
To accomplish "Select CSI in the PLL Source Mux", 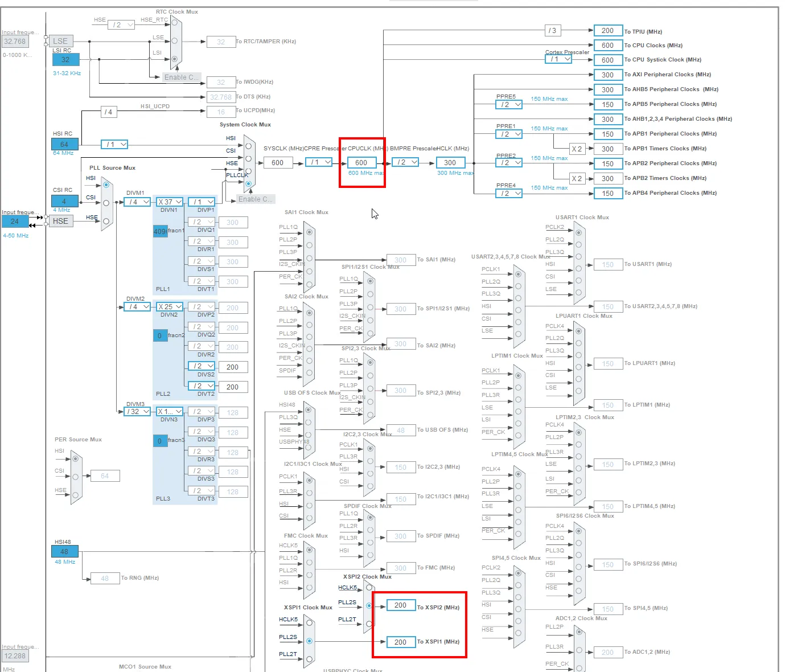I will click(x=106, y=203).
